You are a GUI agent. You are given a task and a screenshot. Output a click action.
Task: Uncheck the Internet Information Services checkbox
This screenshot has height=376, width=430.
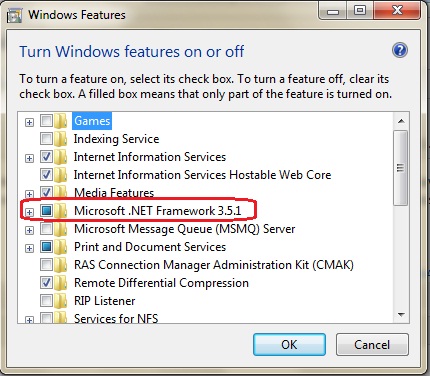click(46, 157)
